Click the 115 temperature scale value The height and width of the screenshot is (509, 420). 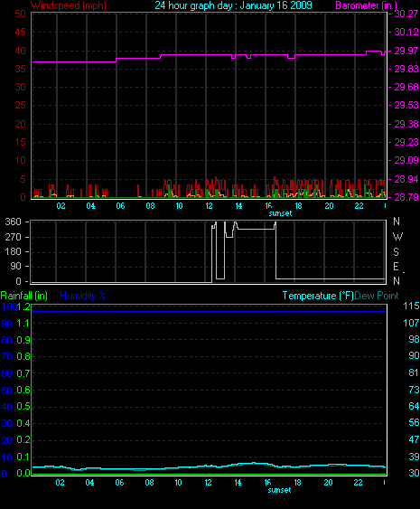coord(411,306)
